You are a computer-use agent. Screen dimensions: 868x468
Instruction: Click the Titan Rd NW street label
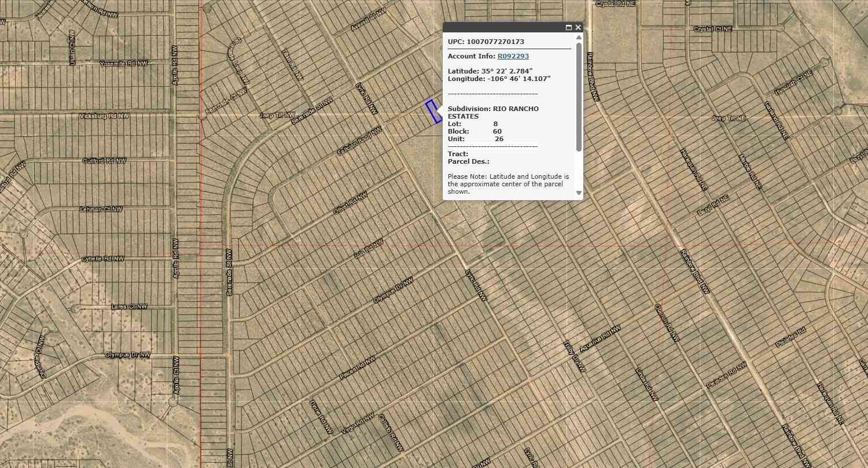[x=292, y=64]
